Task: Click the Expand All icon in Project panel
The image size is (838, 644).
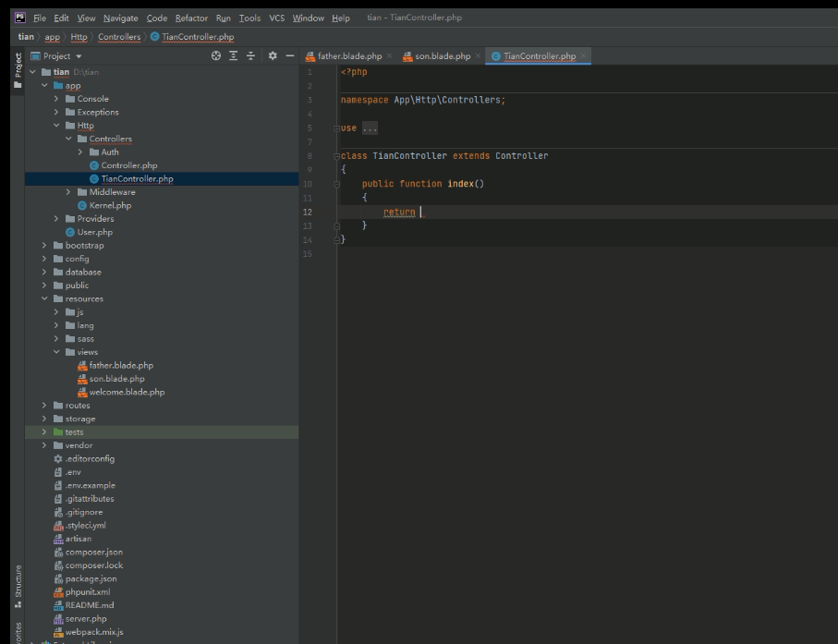Action: coord(234,56)
